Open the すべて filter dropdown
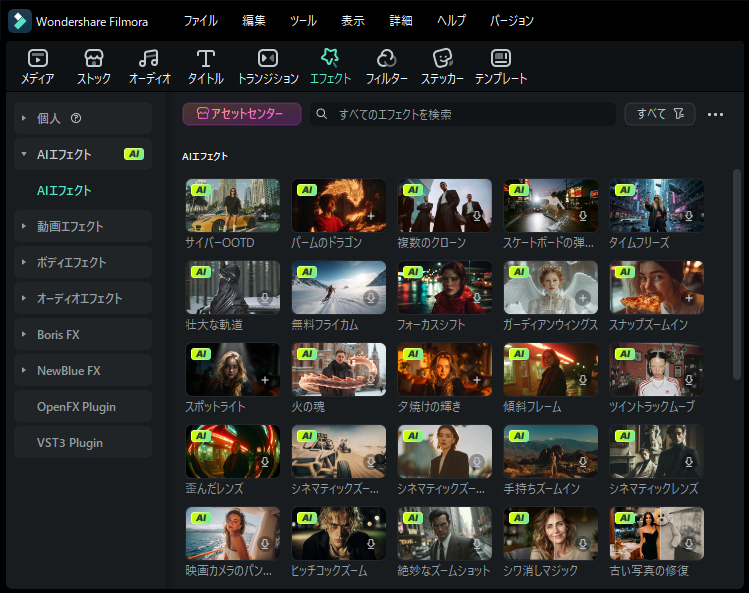The height and width of the screenshot is (593, 749). pos(659,114)
